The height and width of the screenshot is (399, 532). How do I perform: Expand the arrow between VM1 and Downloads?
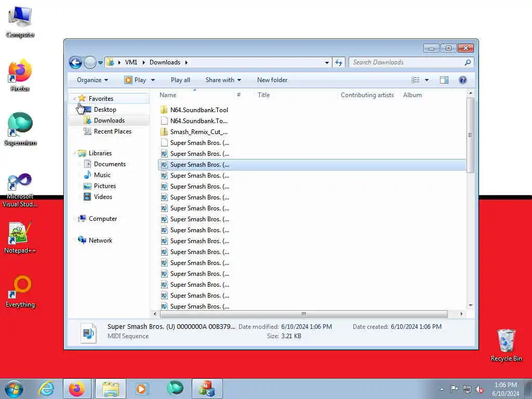(x=143, y=62)
